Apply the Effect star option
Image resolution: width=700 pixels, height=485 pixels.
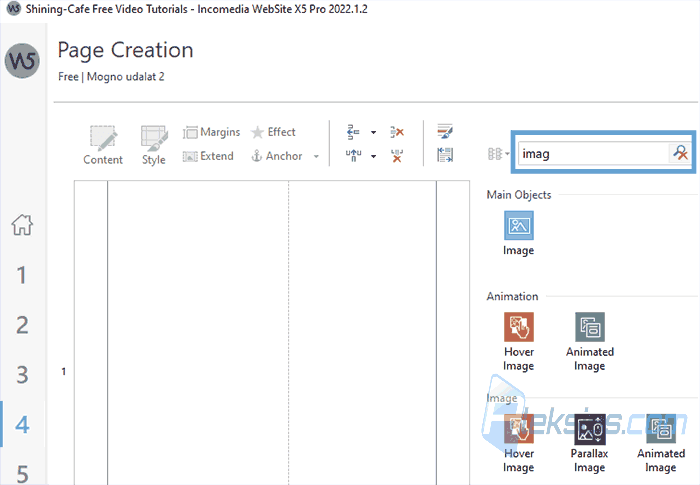(273, 132)
